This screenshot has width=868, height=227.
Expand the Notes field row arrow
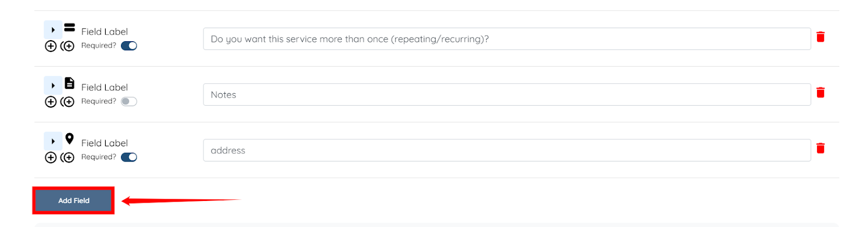pos(53,86)
